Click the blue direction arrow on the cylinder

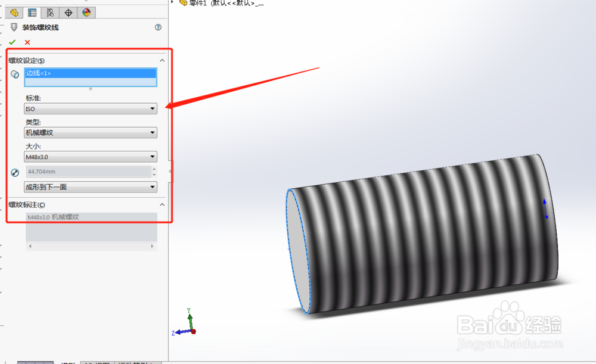pos(545,209)
